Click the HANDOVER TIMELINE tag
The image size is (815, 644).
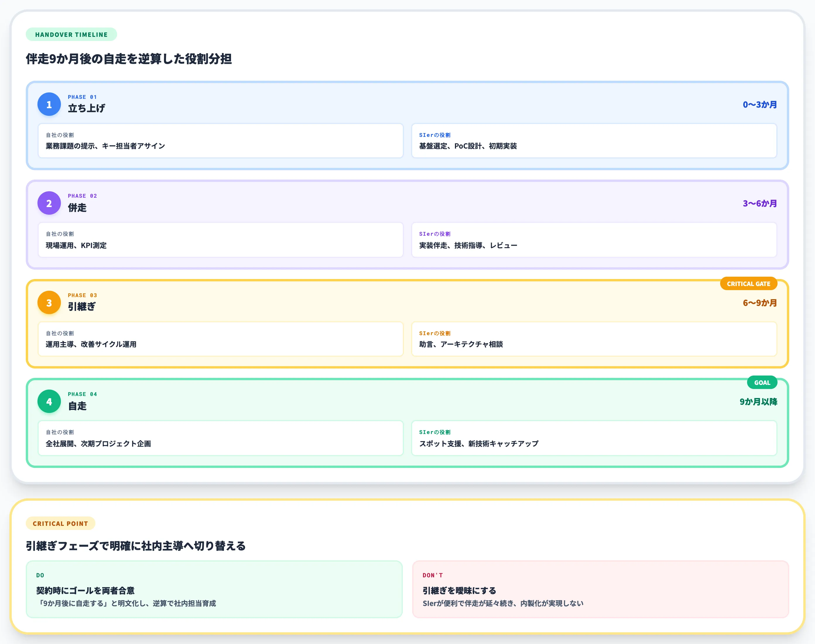[x=71, y=34]
